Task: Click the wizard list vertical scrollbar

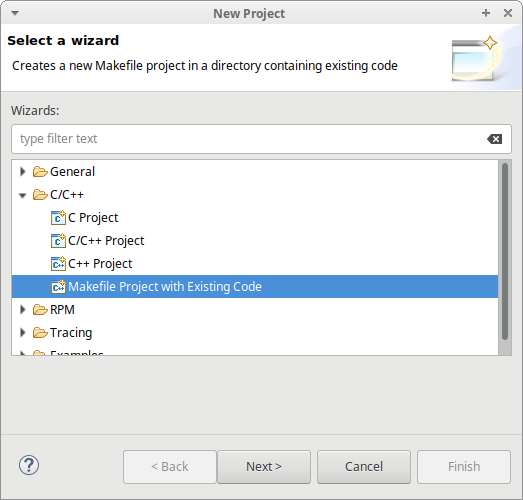Action: coord(505,252)
